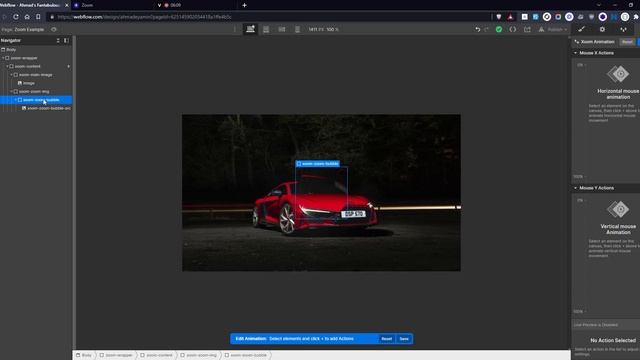This screenshot has width=640, height=360.
Task: Click Brave rewards triangle icon
Action: tap(510, 17)
